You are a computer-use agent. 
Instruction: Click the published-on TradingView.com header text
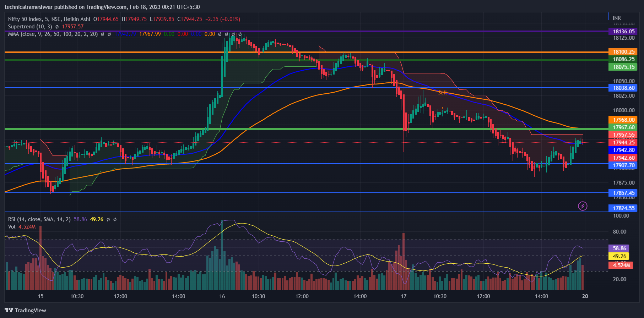102,7
